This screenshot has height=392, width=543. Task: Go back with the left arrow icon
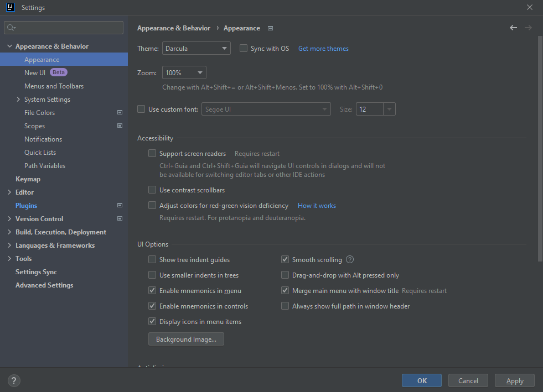513,28
